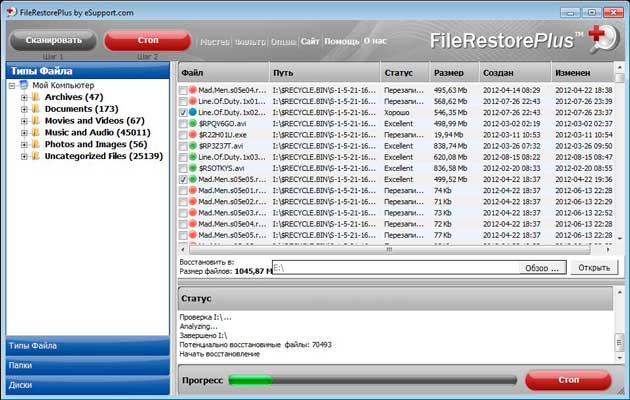The image size is (630, 400).
Task: Open the Сайт menu item
Action: coord(310,41)
